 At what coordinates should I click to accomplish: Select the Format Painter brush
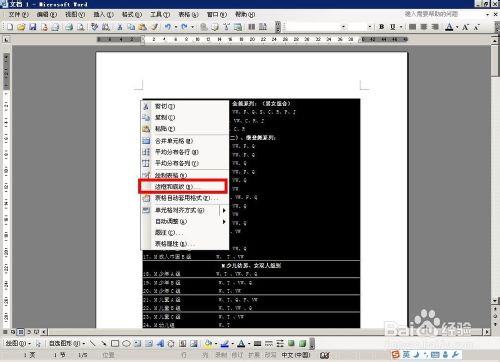click(x=154, y=27)
